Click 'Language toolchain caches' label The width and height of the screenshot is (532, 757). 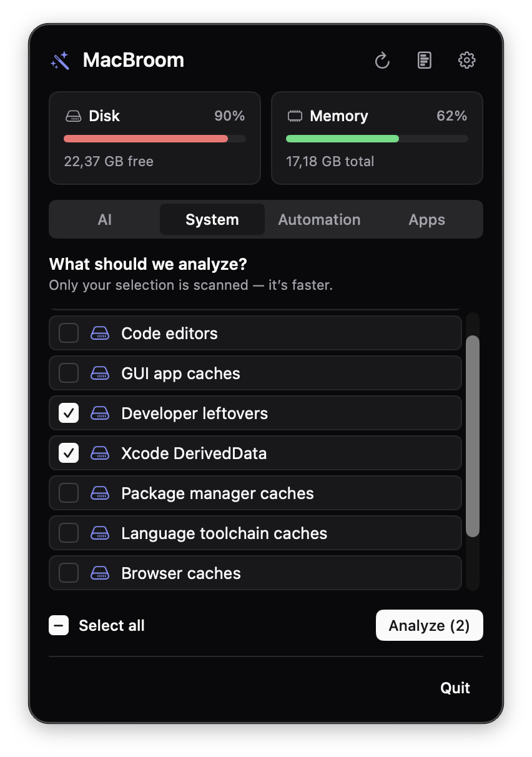(225, 533)
